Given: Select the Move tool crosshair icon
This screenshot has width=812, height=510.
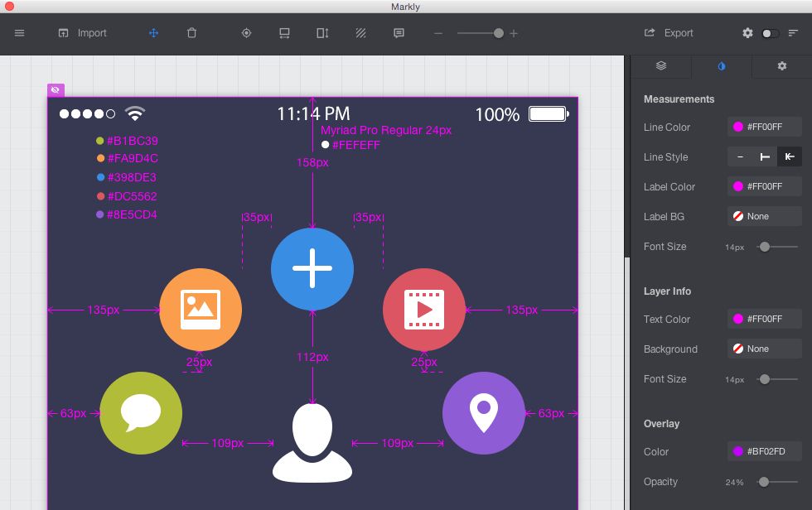Looking at the screenshot, I should point(153,33).
